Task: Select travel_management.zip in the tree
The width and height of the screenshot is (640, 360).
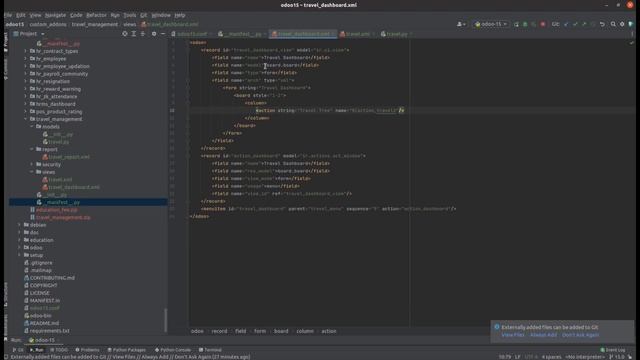Action: coord(63,218)
